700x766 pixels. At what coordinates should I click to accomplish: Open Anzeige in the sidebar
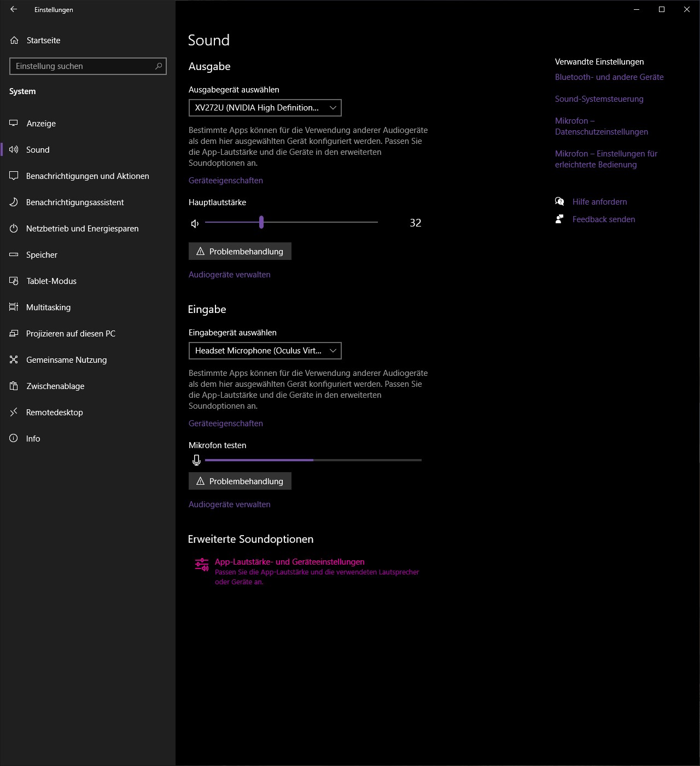41,124
